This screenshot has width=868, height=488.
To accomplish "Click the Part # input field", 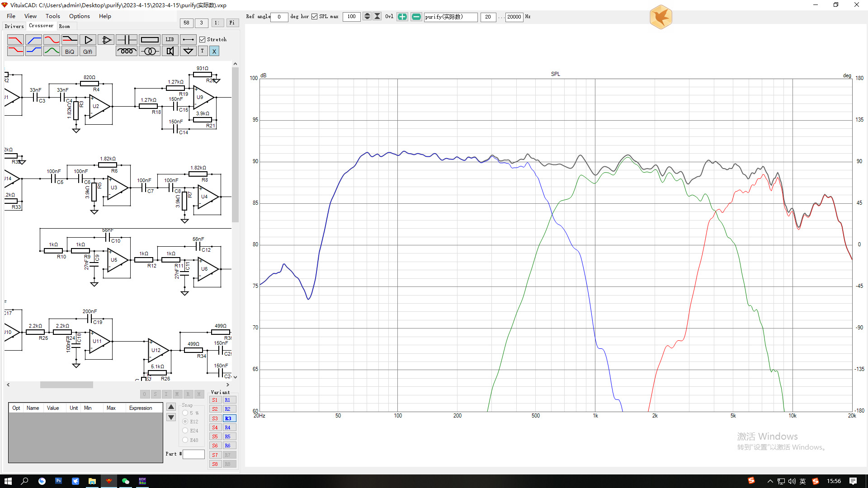I will (x=193, y=454).
